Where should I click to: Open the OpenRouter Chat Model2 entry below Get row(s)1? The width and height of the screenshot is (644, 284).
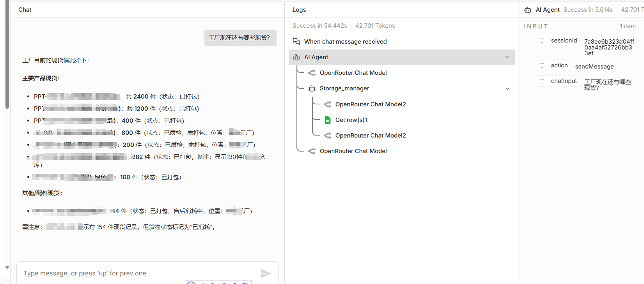click(x=370, y=136)
